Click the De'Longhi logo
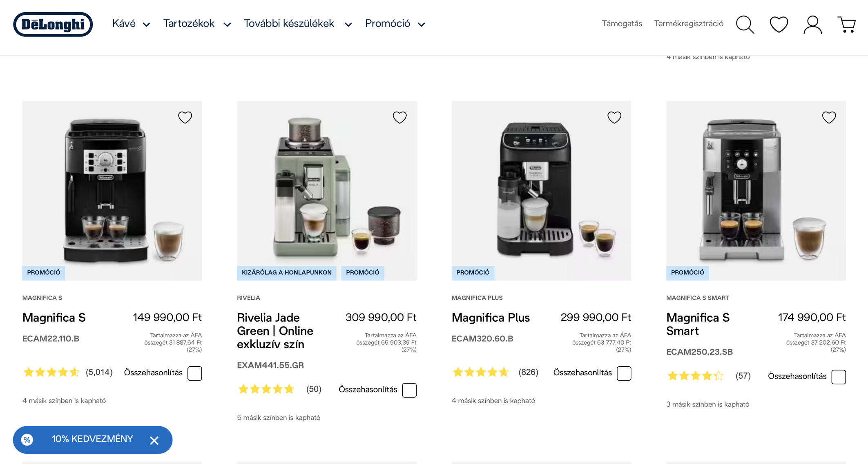The image size is (868, 464). [x=53, y=25]
